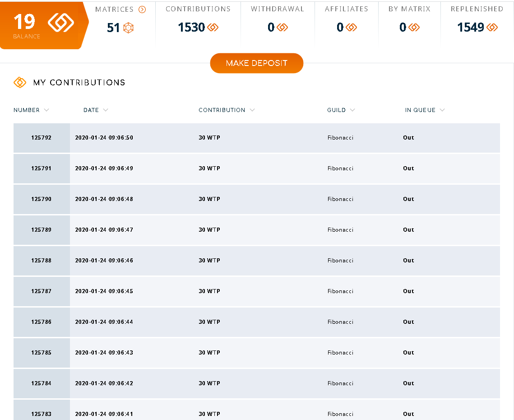Select contribution number 125791
This screenshot has width=514, height=420.
click(42, 168)
